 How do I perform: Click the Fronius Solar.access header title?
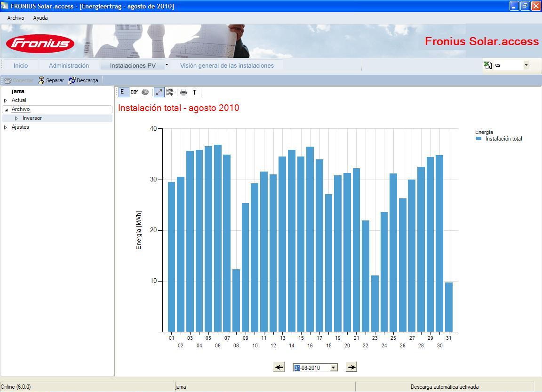coord(481,41)
